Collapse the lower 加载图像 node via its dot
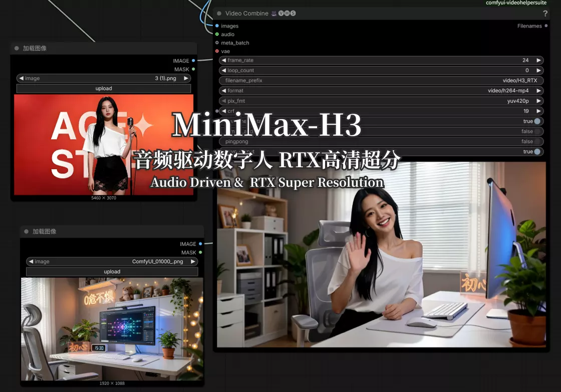The width and height of the screenshot is (561, 392). point(26,231)
